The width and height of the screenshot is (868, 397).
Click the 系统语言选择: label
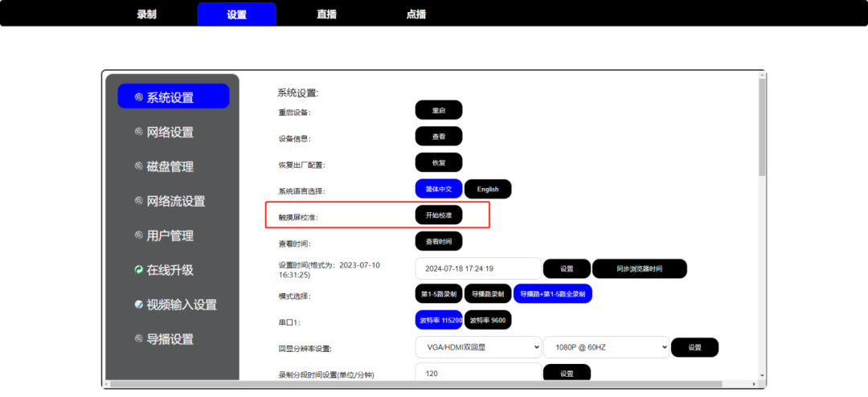tap(301, 191)
